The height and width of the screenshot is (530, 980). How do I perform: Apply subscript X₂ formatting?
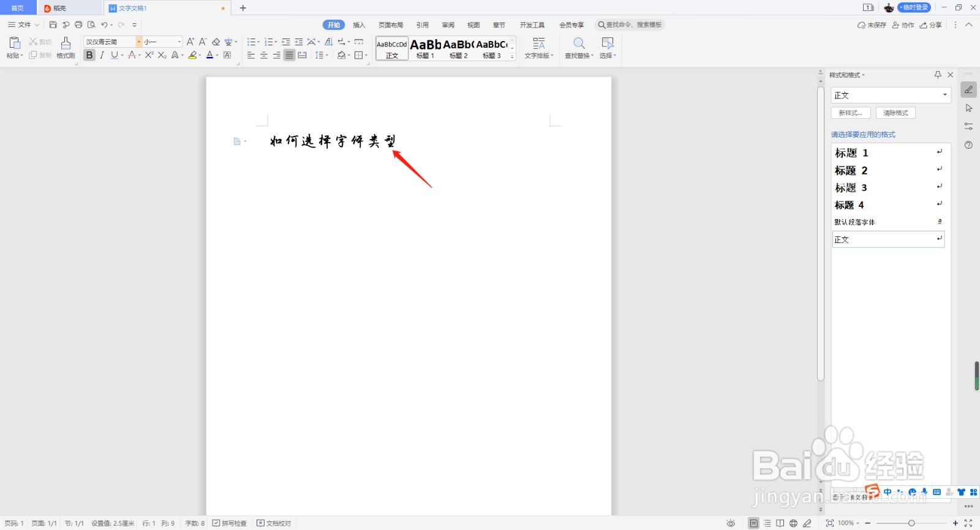162,55
